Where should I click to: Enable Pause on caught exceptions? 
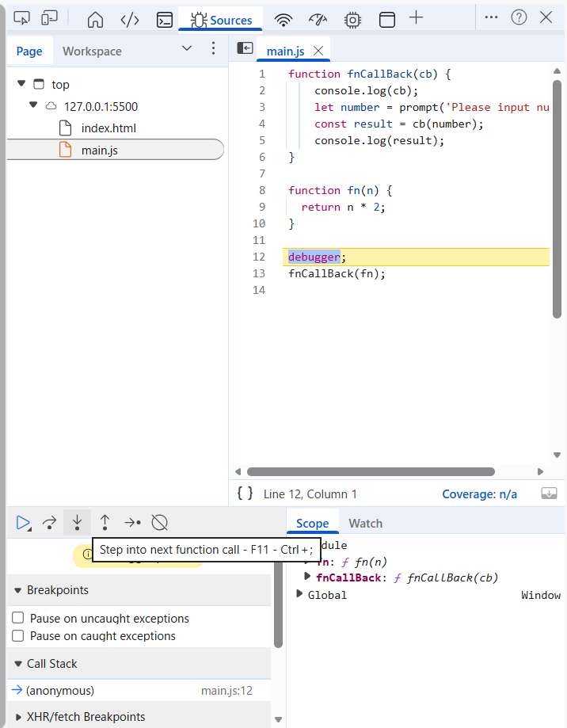pyautogui.click(x=18, y=636)
